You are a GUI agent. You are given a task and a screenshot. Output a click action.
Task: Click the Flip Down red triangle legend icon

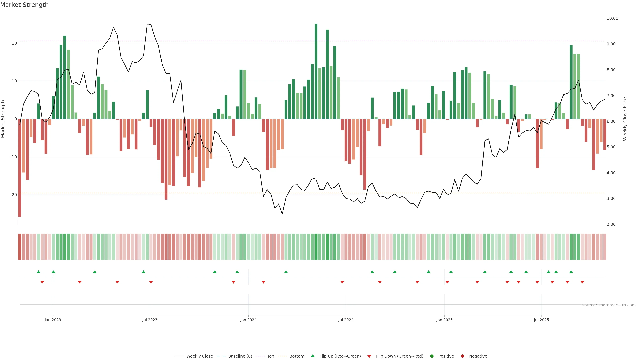click(369, 356)
